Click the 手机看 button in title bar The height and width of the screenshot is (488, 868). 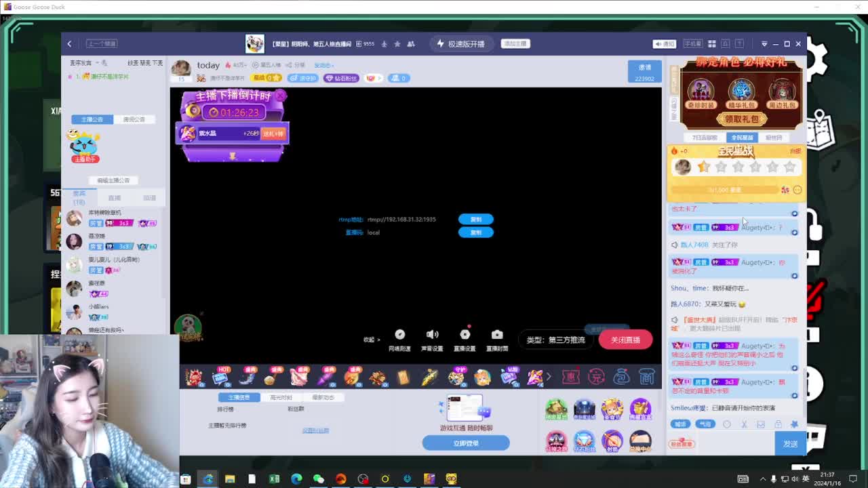tap(692, 44)
